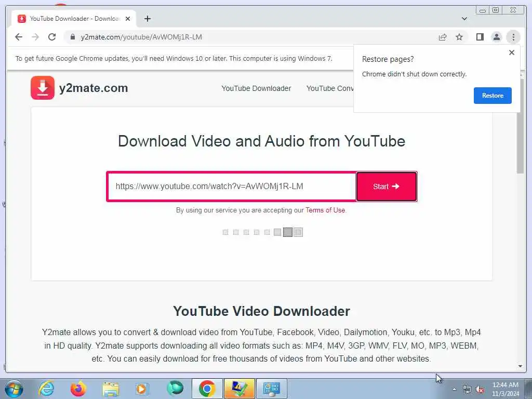
Task: Click the Start button
Action: click(387, 187)
